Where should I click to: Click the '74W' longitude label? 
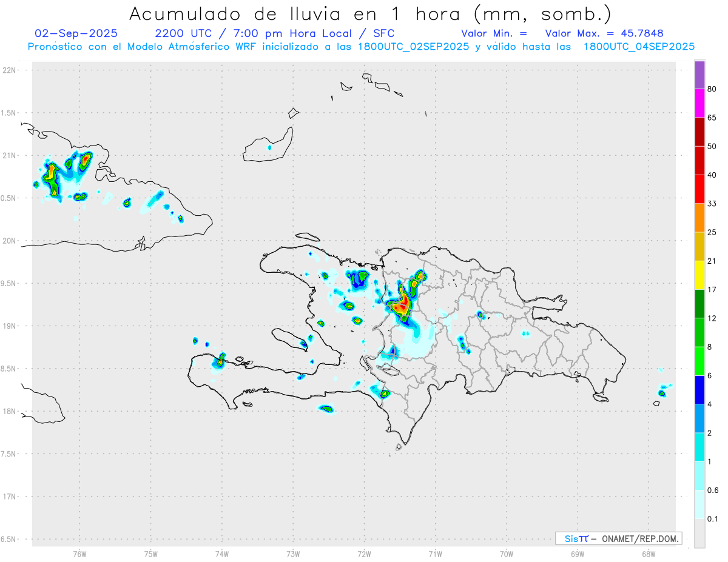click(x=222, y=554)
